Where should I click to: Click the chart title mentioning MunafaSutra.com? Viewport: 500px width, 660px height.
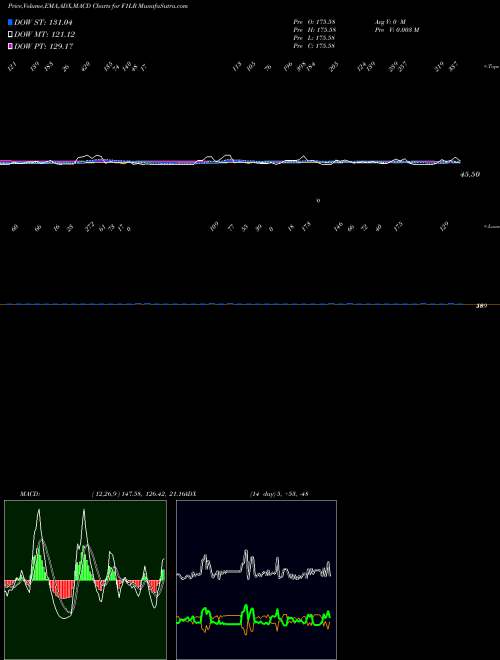(x=98, y=6)
